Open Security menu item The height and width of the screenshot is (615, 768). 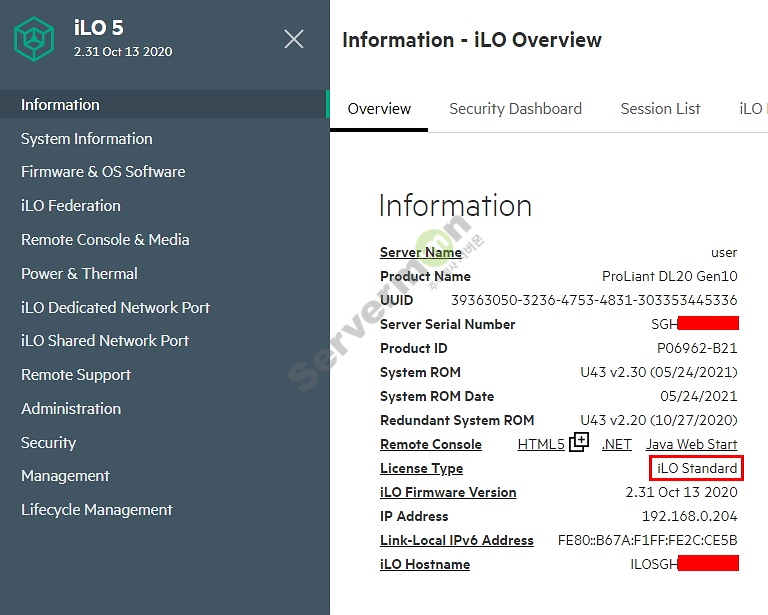coord(48,443)
